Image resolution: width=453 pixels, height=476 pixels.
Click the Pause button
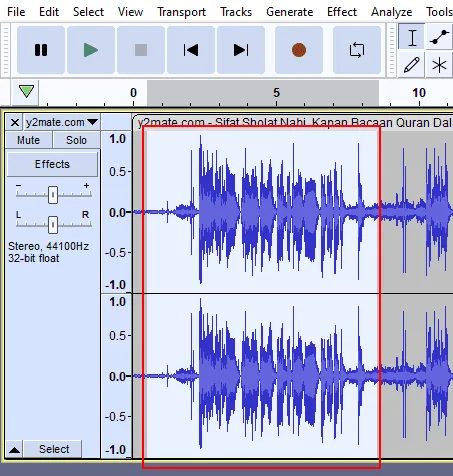coord(41,50)
